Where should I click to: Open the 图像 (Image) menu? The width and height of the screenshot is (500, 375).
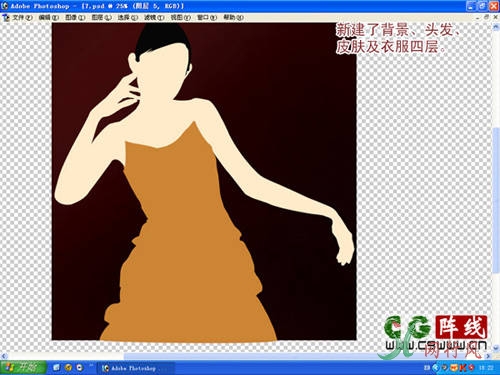[75, 17]
